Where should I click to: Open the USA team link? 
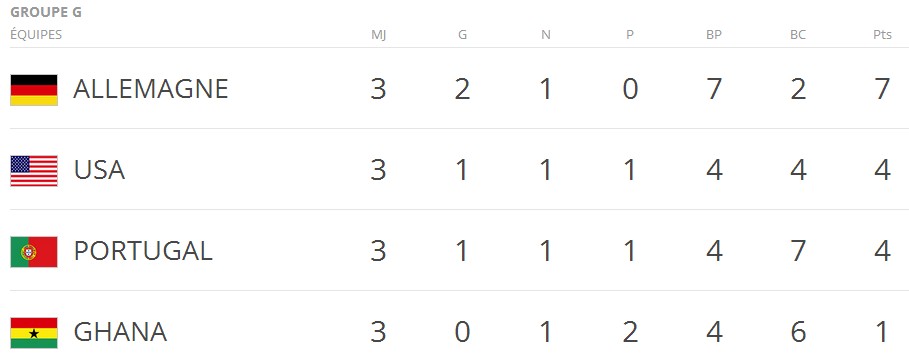tap(99, 170)
